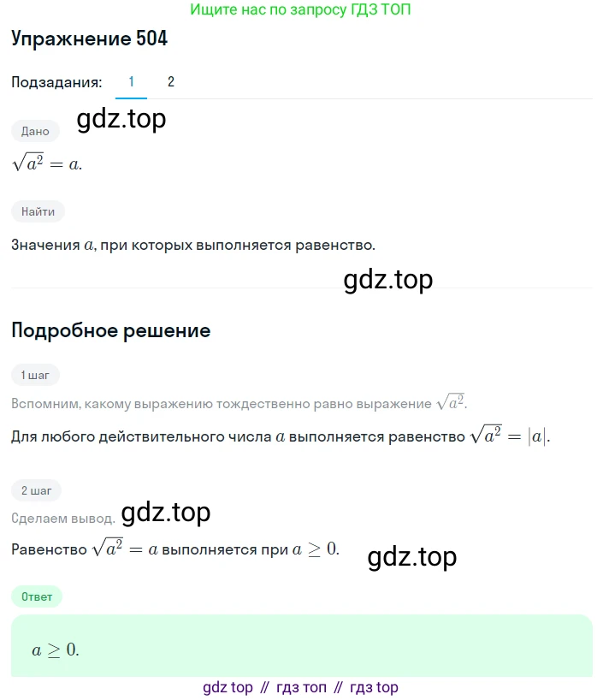Click the 'Найти' label badge
Image resolution: width=603 pixels, height=700 pixels.
point(38,211)
